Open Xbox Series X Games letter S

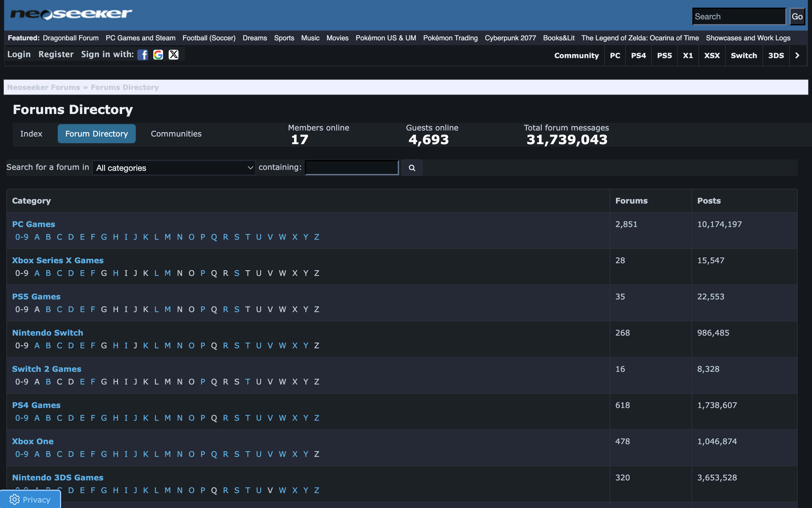pyautogui.click(x=237, y=273)
